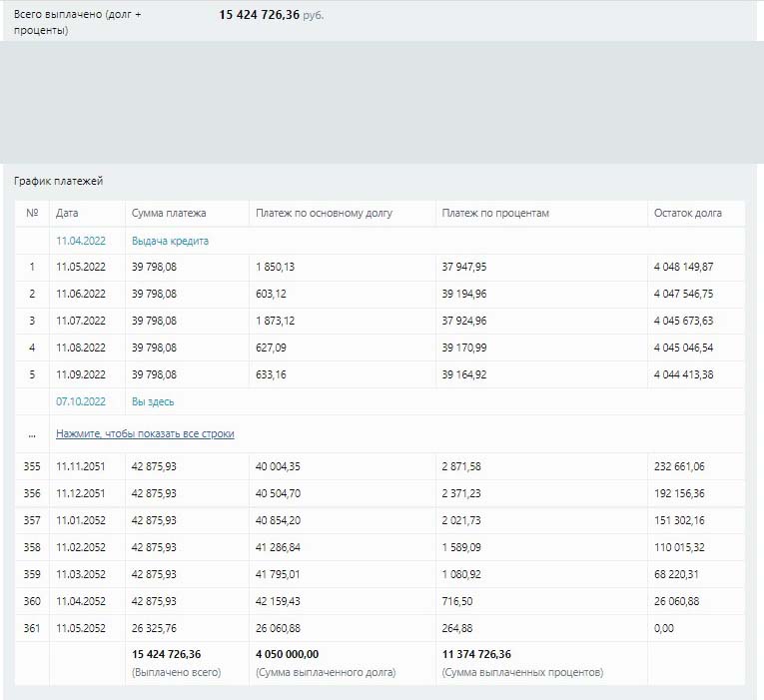
Task: Click the '№' column header
Action: pos(32,213)
